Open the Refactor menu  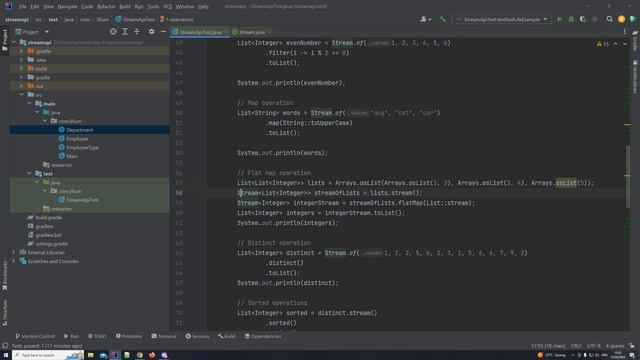pos(106,7)
